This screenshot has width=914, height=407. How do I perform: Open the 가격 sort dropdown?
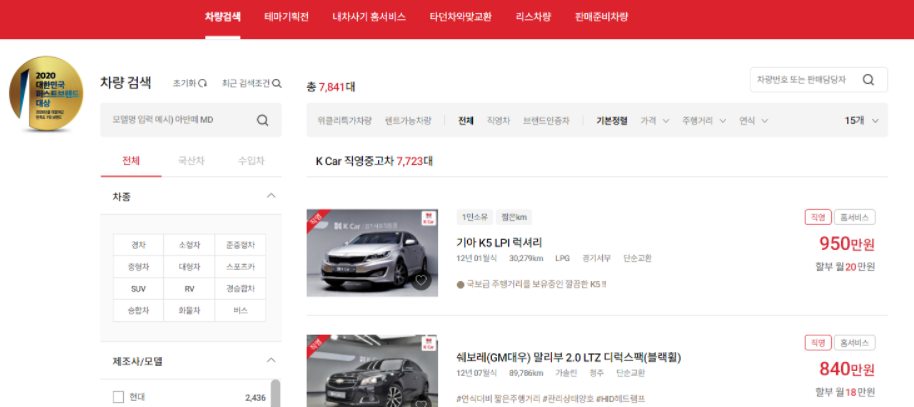(655, 121)
